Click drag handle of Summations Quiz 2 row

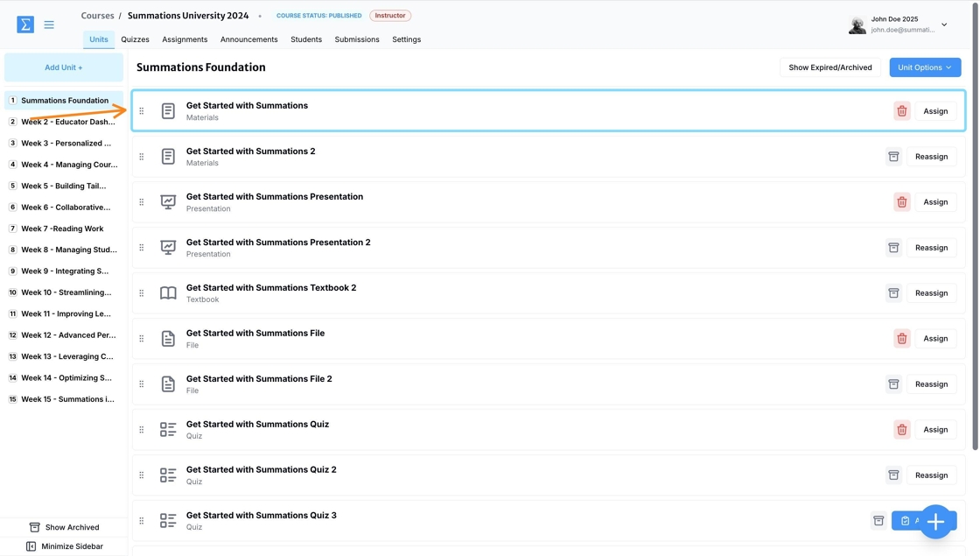[x=141, y=475]
